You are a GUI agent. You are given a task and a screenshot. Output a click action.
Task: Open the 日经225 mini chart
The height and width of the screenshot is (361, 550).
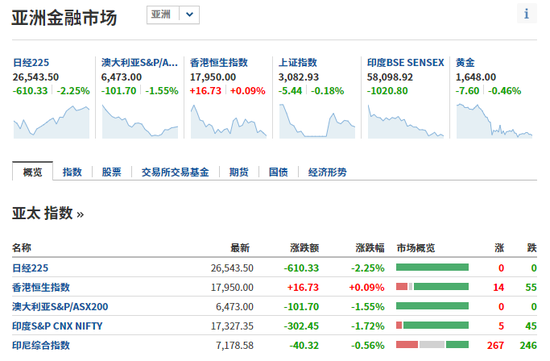(x=51, y=122)
